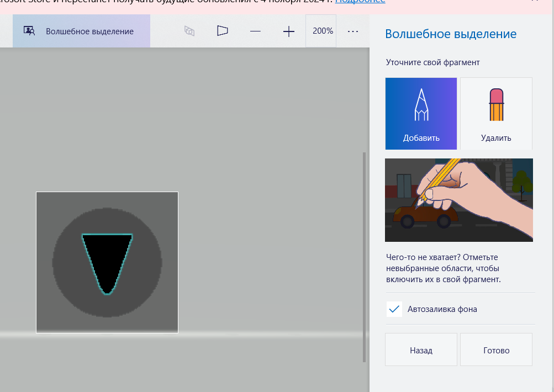Screen dimensions: 554x392
Task: Click the 3D view cube icon
Action: (x=189, y=31)
